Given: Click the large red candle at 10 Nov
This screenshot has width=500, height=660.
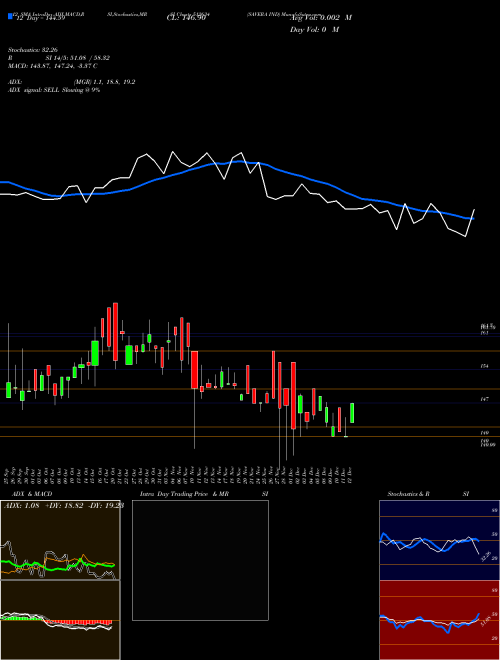Looking at the screenshot, I should point(194,370).
